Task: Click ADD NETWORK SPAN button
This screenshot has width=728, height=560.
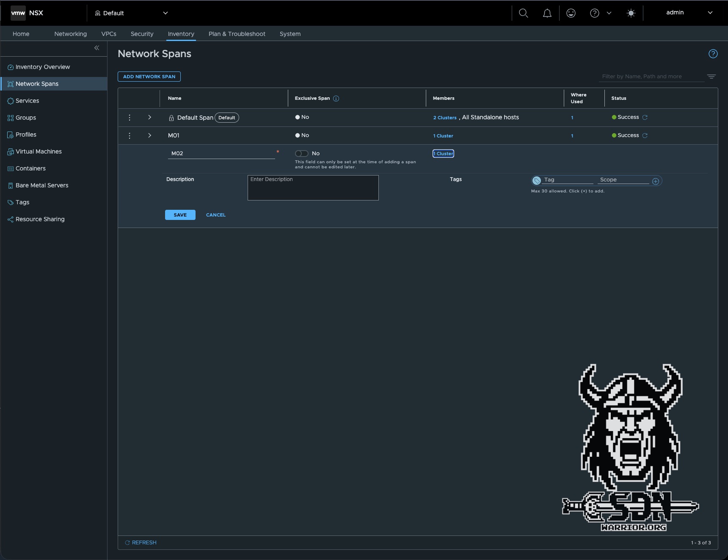Action: point(149,77)
